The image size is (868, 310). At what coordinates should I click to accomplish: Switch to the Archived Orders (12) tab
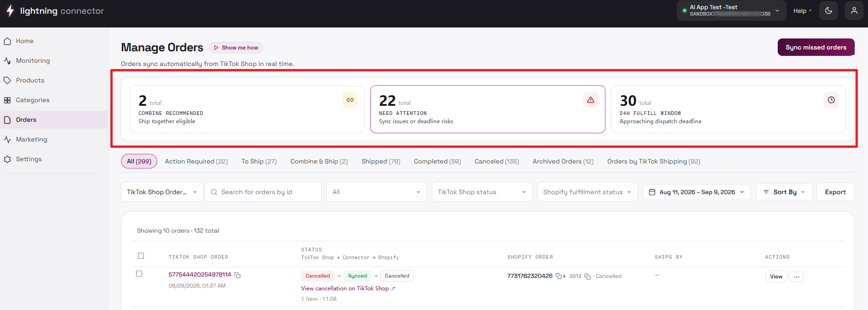[x=563, y=161]
